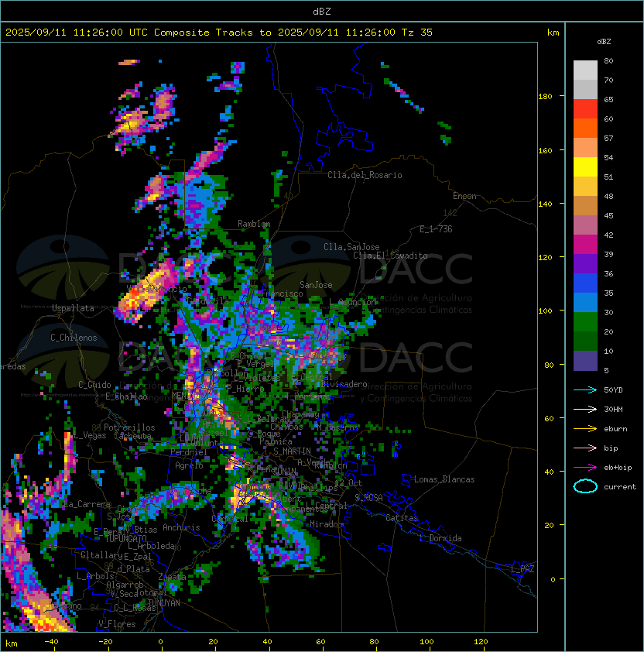Image resolution: width=644 pixels, height=652 pixels.
Task: Select the purple swatch between 39 and 36
Action: click(x=585, y=264)
